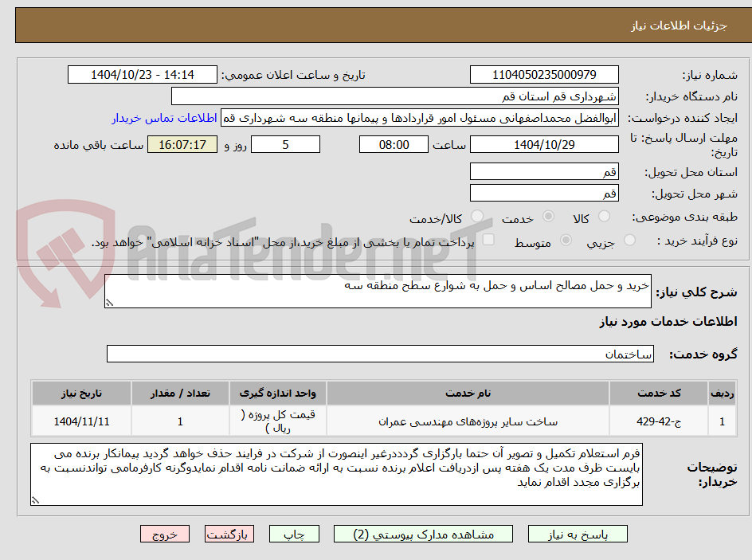
Task: Click unit cell قیمت کل پروژه ( ریال )
Action: tap(278, 421)
